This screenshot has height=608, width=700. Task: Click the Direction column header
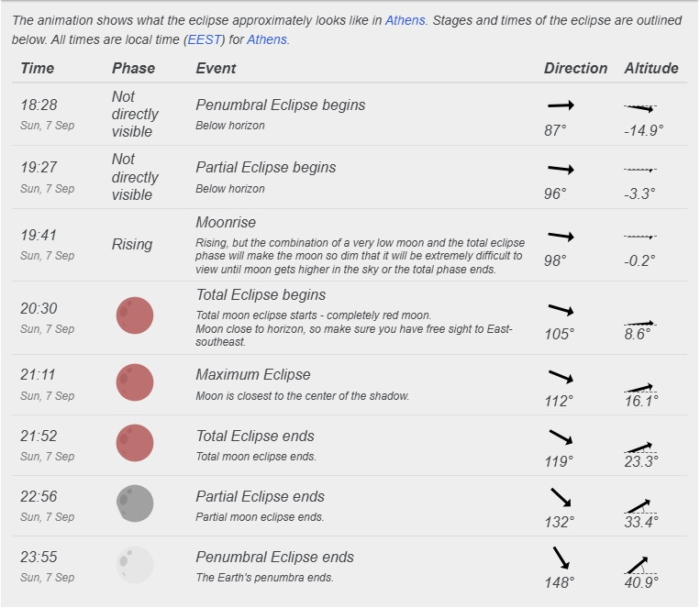click(575, 68)
